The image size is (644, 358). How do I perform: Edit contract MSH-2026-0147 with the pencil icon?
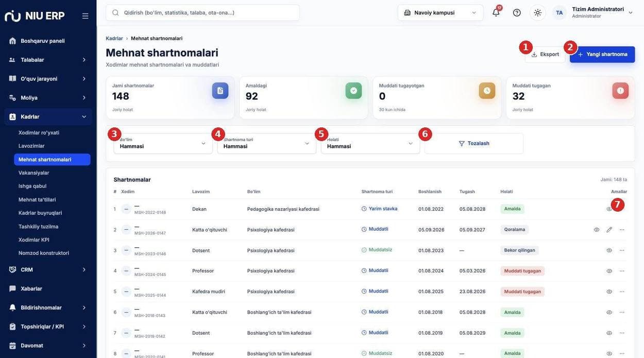coord(609,230)
